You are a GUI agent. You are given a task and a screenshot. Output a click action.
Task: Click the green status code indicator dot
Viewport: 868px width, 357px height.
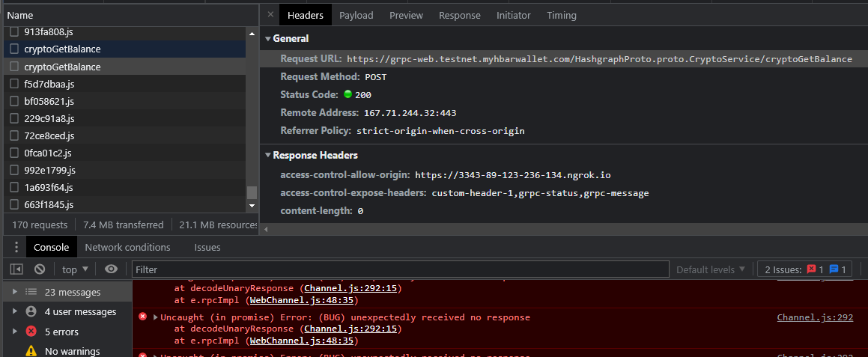[347, 94]
